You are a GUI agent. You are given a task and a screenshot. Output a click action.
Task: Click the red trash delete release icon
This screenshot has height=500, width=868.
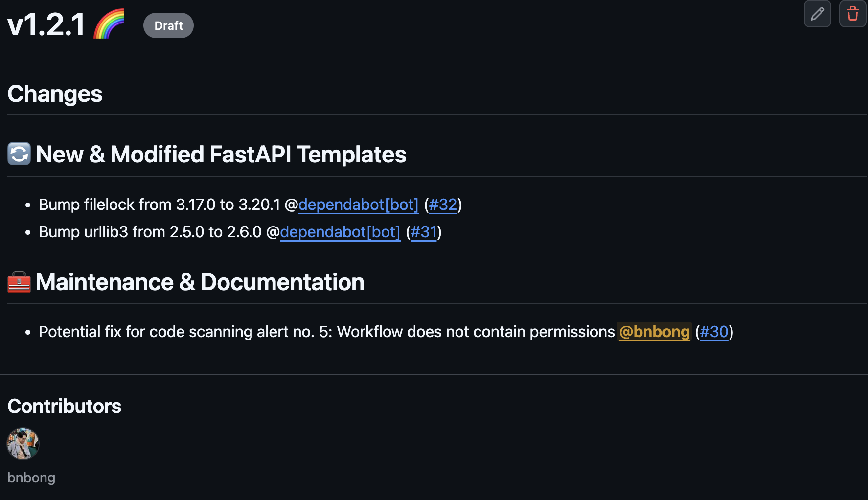pyautogui.click(x=852, y=14)
